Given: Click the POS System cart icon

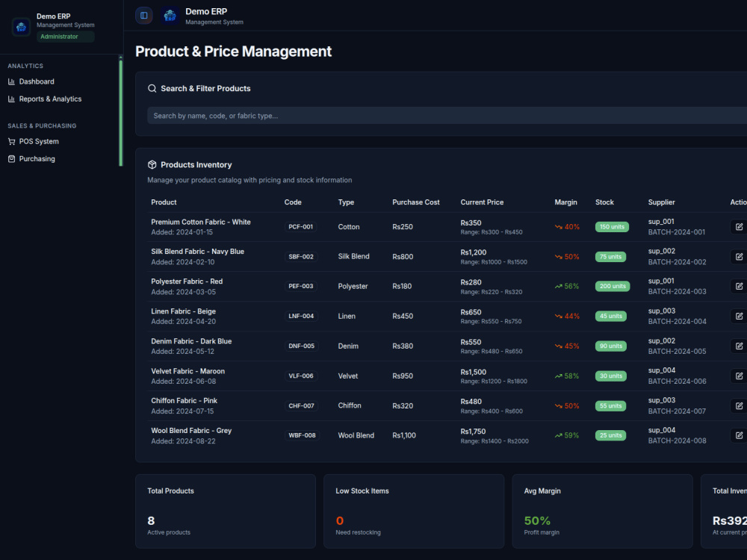Looking at the screenshot, I should pos(11,141).
